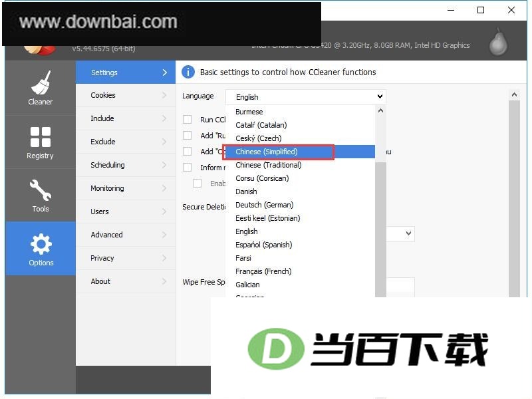The width and height of the screenshot is (532, 399).
Task: Minimize the CCleaner window
Action: (x=451, y=10)
